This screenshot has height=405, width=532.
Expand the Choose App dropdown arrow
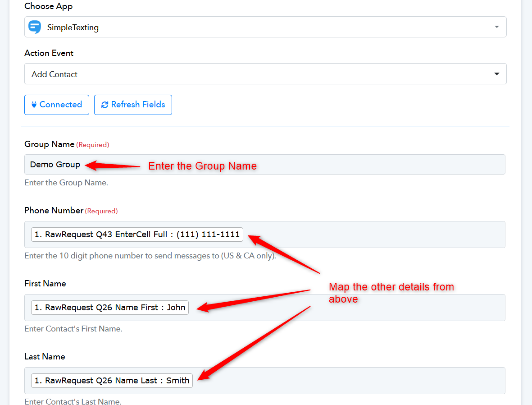tap(496, 27)
